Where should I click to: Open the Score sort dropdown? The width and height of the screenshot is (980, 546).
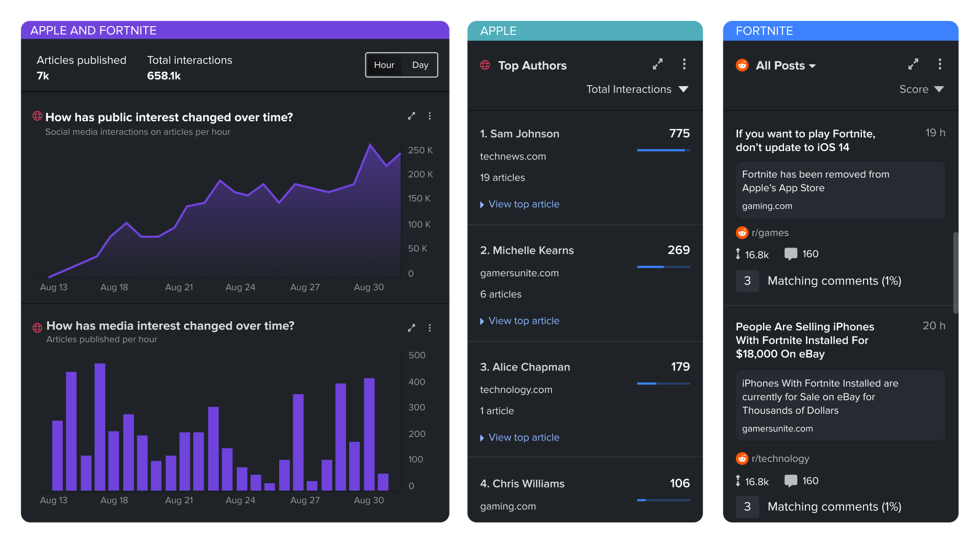point(921,89)
